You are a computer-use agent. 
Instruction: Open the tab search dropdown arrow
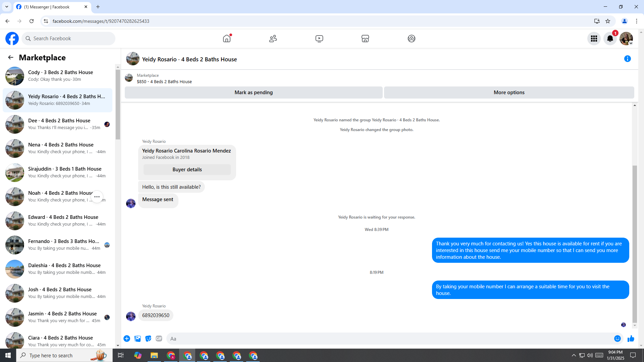click(7, 7)
